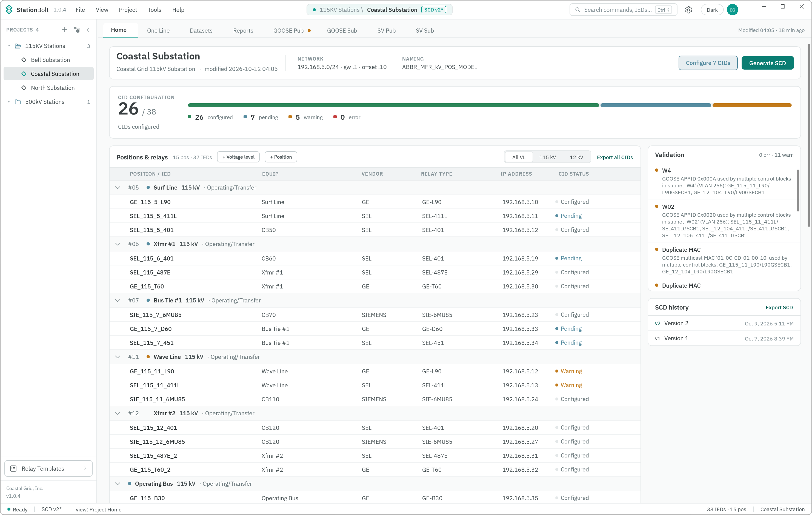Click the Relay Templates list icon
This screenshot has height=515, width=812.
pos(13,468)
